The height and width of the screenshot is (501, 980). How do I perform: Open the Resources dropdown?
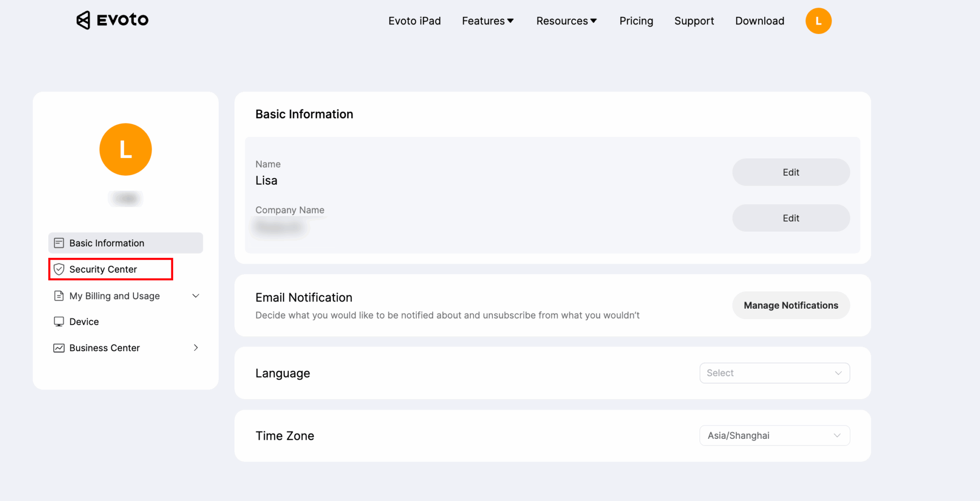[x=566, y=21]
